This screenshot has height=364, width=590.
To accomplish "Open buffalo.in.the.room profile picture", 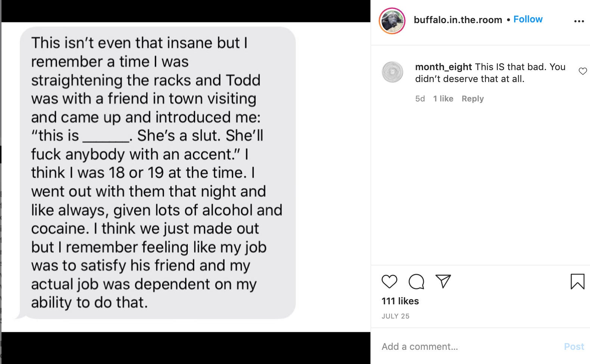I will coord(392,21).
